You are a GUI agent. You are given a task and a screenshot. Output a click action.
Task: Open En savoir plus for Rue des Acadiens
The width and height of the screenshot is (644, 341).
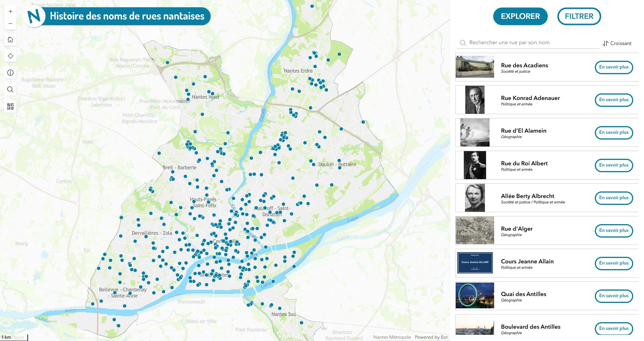pos(614,67)
